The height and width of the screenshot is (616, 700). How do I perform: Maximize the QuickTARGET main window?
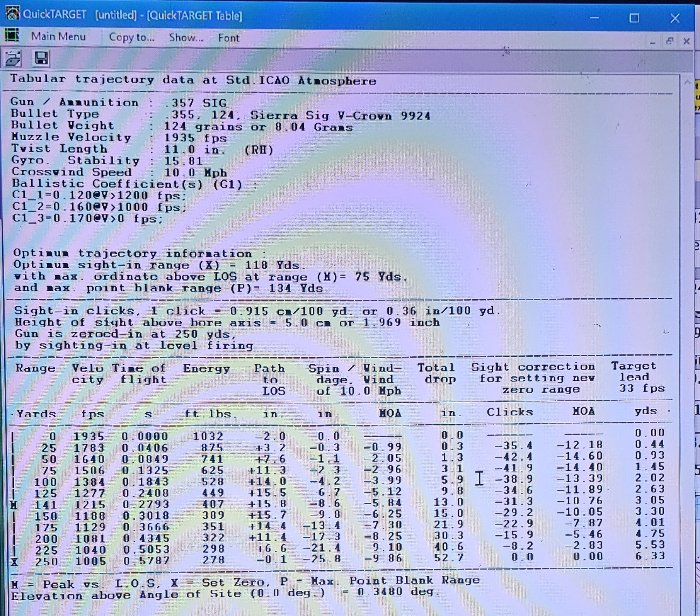click(x=634, y=18)
